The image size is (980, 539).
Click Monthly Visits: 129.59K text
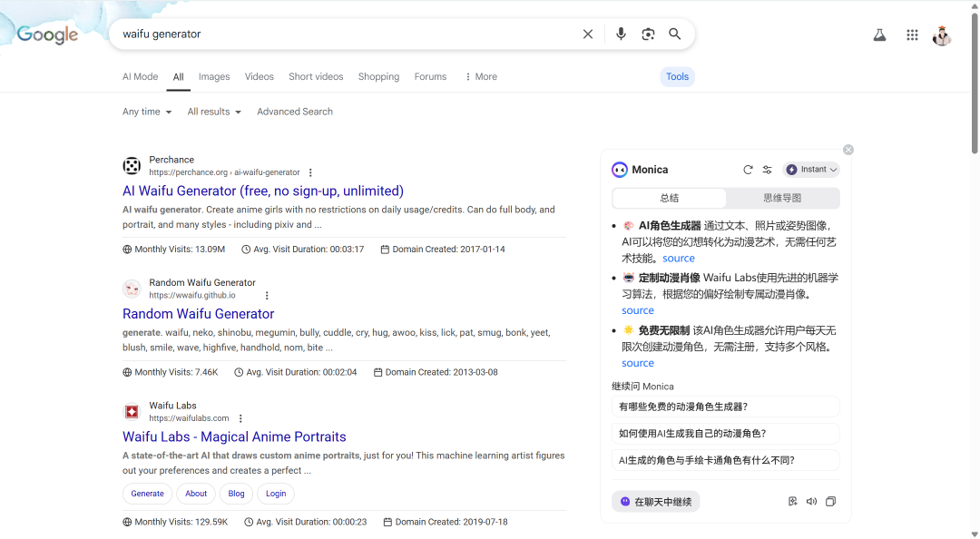click(x=181, y=522)
